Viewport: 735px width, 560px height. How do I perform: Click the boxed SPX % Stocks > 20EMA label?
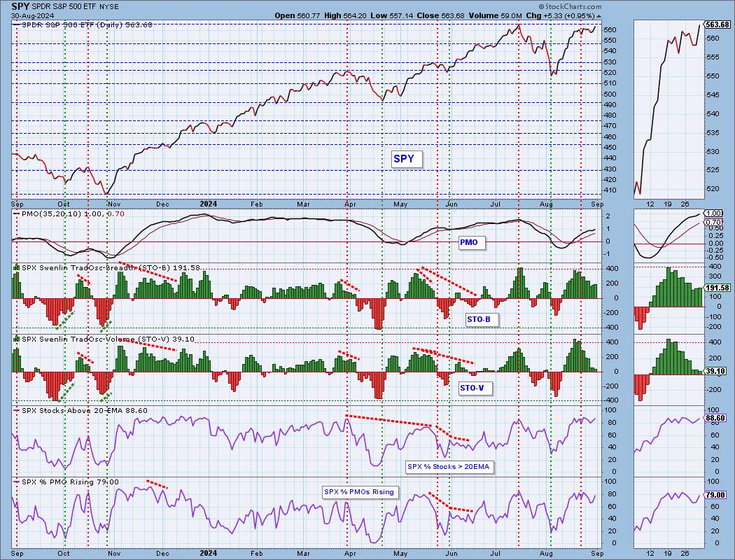tap(449, 467)
